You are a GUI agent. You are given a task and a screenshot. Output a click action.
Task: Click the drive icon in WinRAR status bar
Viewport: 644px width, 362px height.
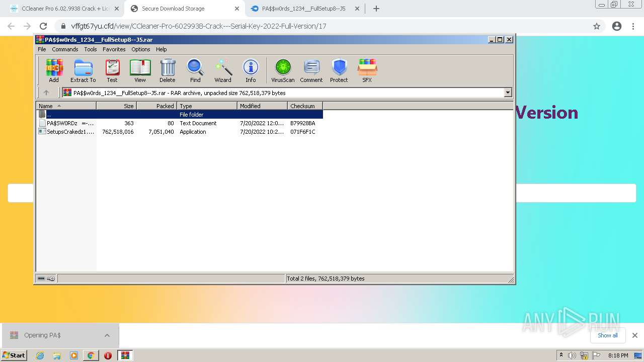[41, 279]
